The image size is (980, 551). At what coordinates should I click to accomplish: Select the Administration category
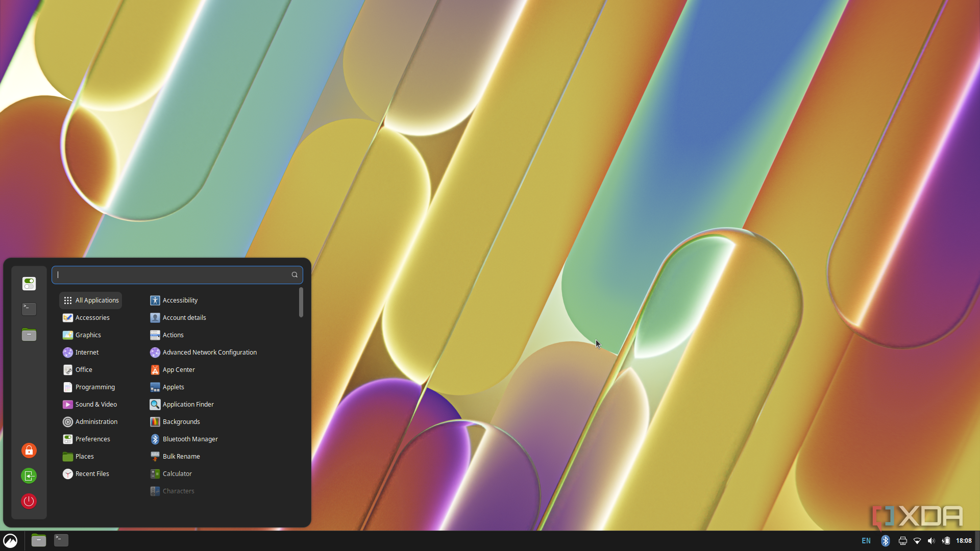click(x=91, y=422)
